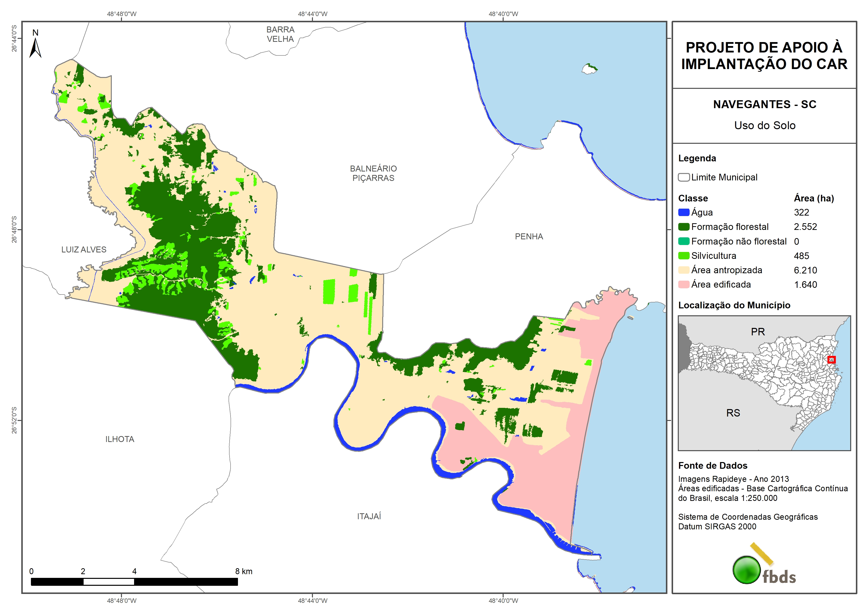This screenshot has width=868, height=614.
Task: Click the Formação não florestal value 0
Action: [x=797, y=241]
